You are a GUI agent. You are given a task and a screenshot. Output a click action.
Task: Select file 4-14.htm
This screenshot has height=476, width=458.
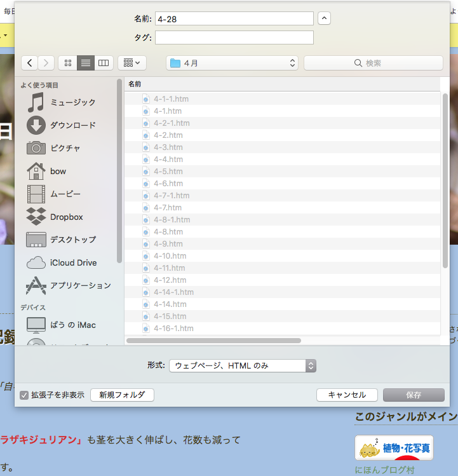coord(282,304)
